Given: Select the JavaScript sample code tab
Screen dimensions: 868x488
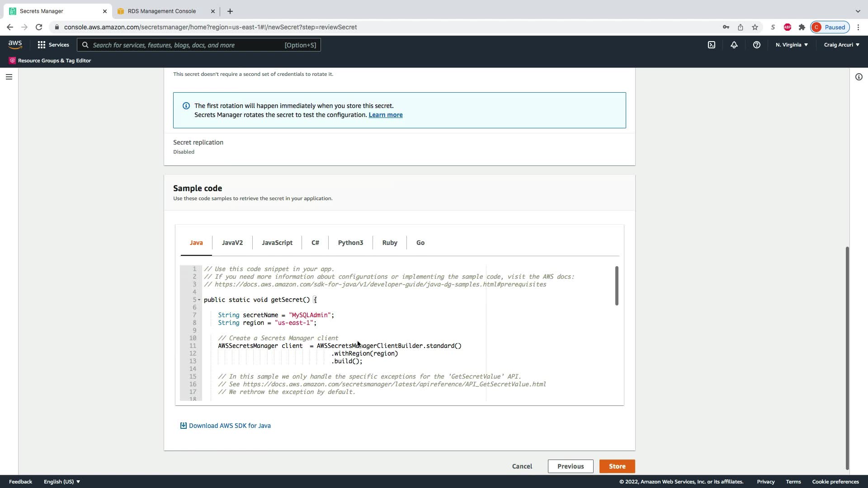Looking at the screenshot, I should 277,243.
